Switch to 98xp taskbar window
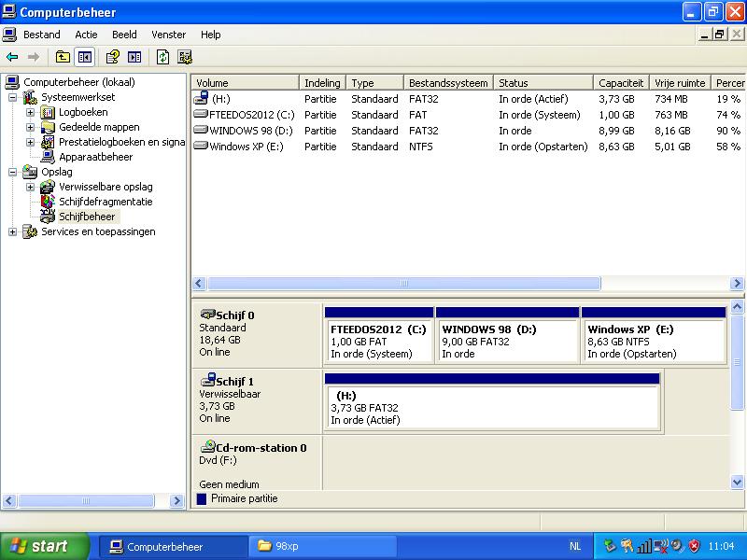747x560 pixels. (322, 546)
